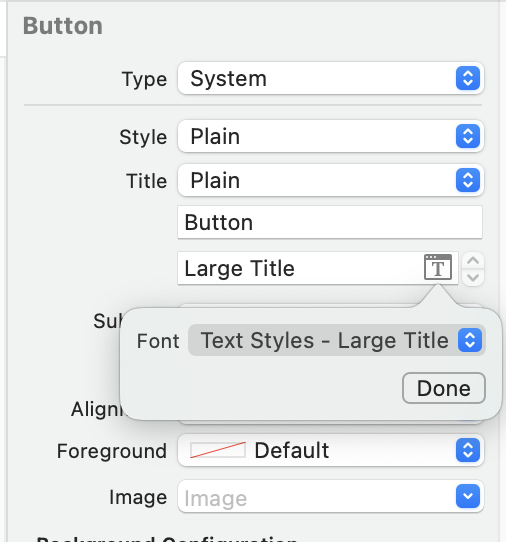Open the Style dropdown showing Plain

(330, 136)
